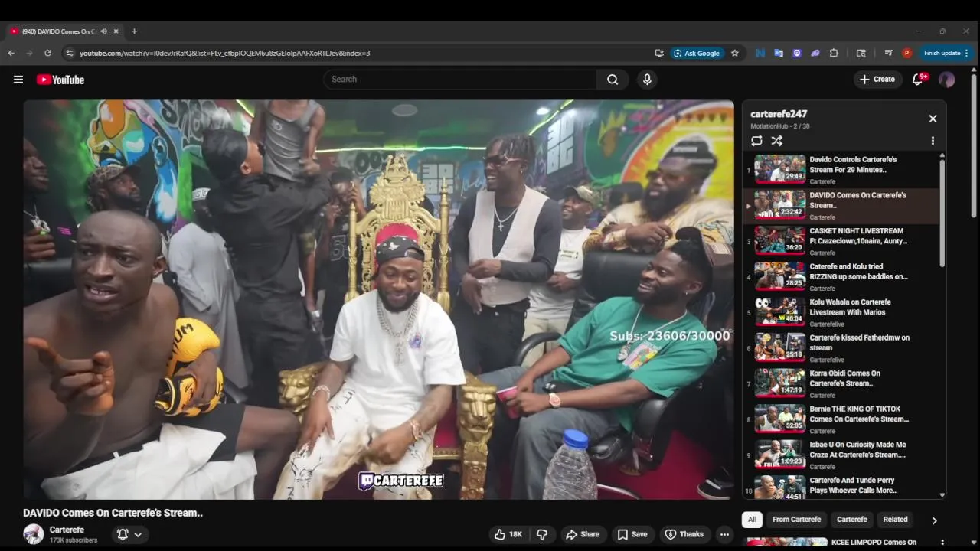Click the Create button

[x=877, y=80]
